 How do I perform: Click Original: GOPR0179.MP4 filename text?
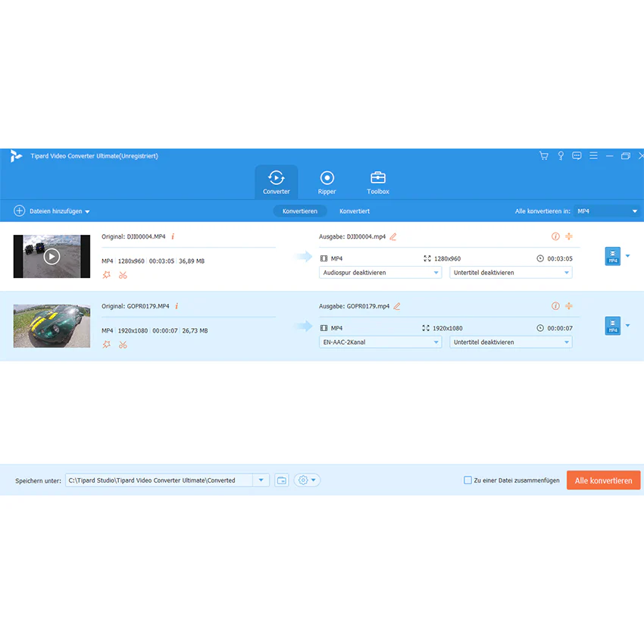[136, 306]
